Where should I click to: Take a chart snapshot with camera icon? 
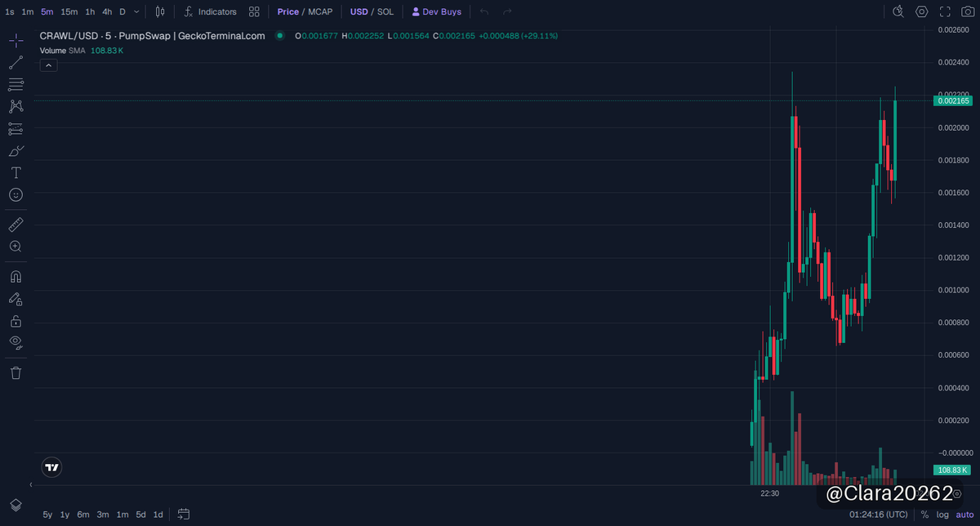point(968,11)
